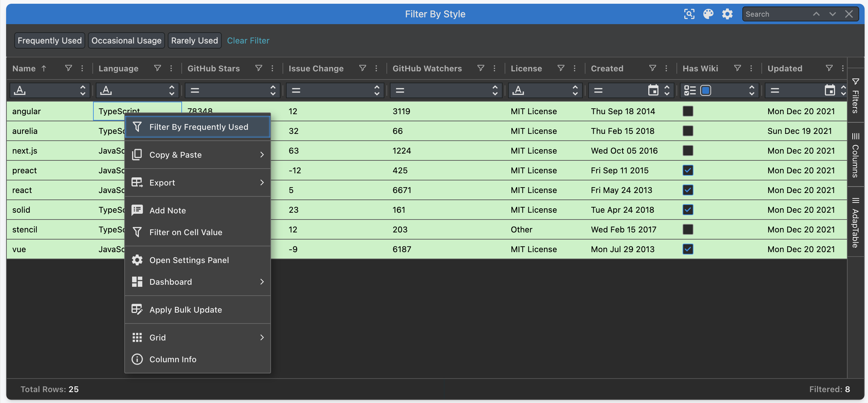Choose Filter By Frequently Used menu item
The width and height of the screenshot is (868, 403).
point(198,127)
